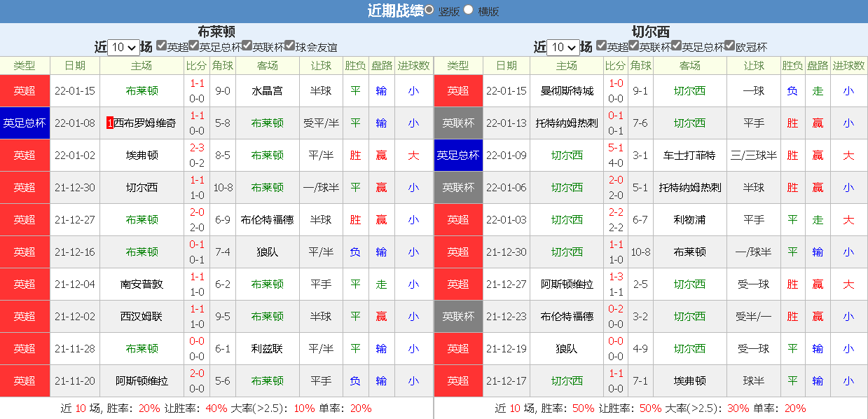Click the 22-01-13 date in 切尔西 table
This screenshot has width=868, height=419.
point(507,123)
